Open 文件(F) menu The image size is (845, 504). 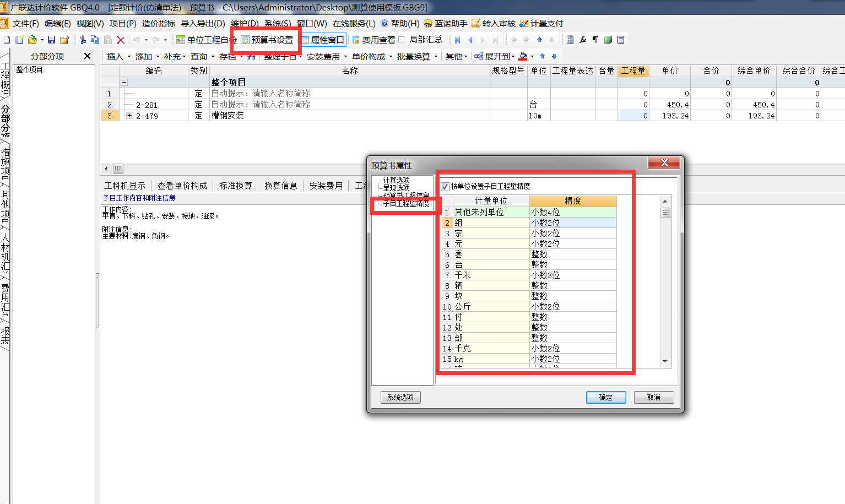pos(25,23)
